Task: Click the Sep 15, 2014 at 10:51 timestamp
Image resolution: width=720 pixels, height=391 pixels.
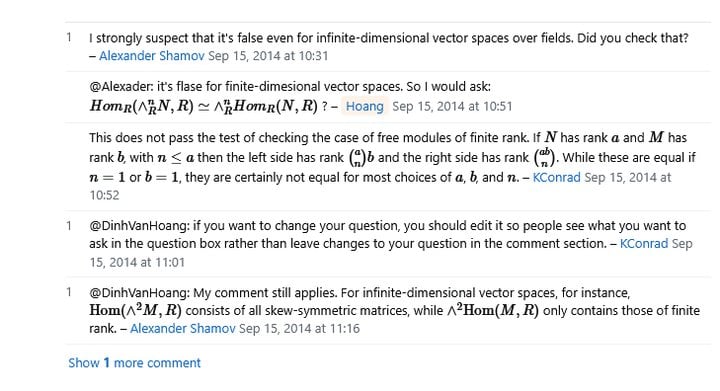Action: (452, 106)
